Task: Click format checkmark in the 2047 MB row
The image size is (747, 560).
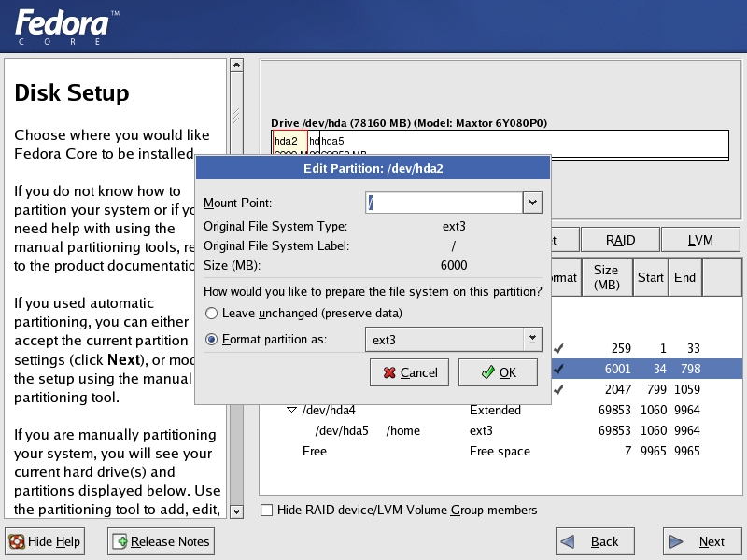Action: (x=558, y=389)
